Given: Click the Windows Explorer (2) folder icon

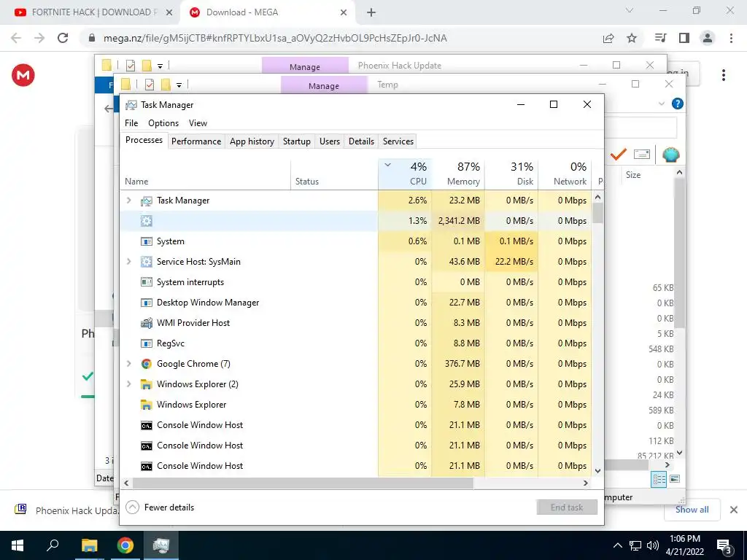Looking at the screenshot, I should coord(146,384).
